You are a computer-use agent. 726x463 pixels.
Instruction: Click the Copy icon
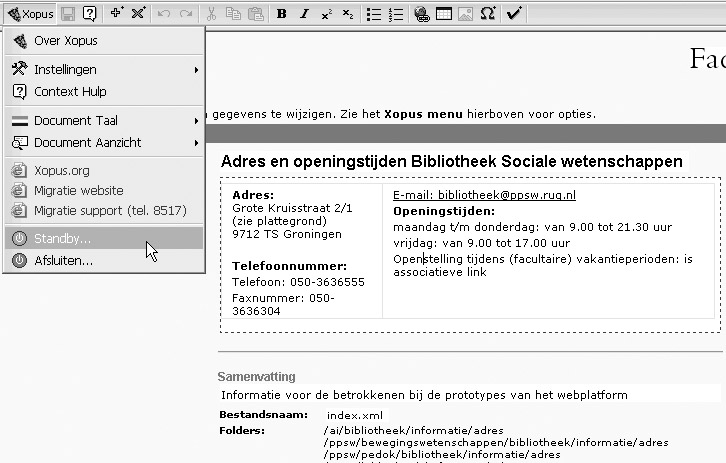(x=233, y=14)
